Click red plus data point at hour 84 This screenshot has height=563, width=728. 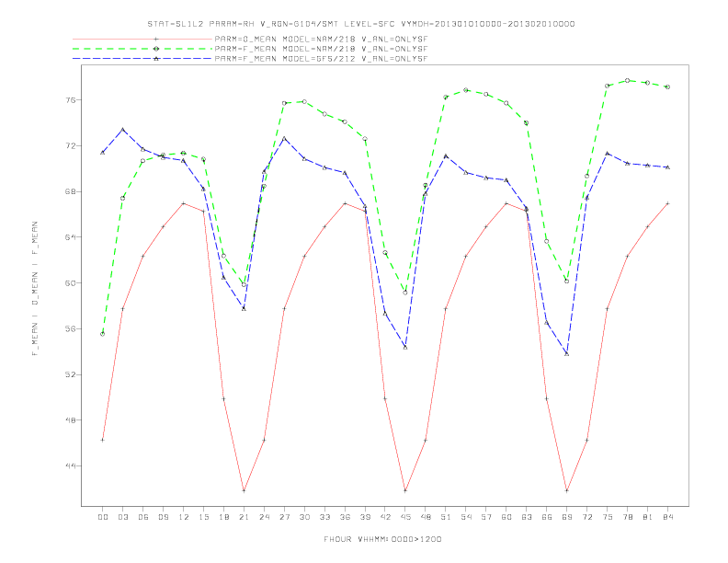point(667,203)
